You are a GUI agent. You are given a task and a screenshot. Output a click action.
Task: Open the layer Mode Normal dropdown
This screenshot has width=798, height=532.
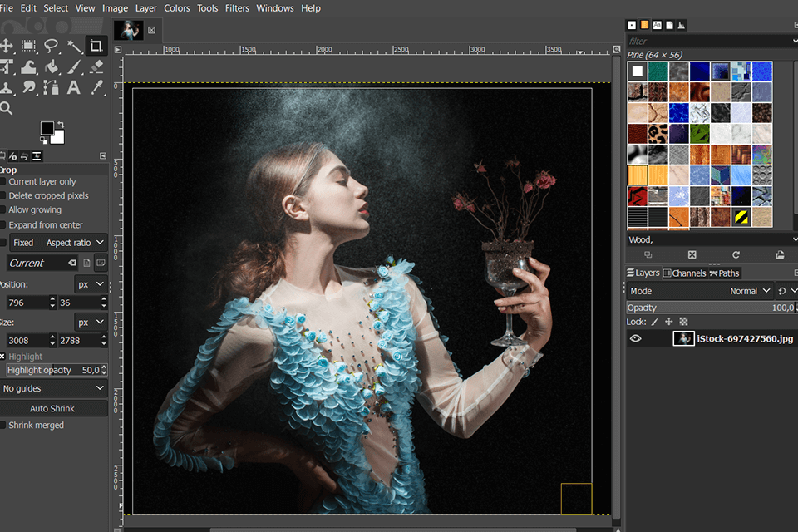coord(700,291)
